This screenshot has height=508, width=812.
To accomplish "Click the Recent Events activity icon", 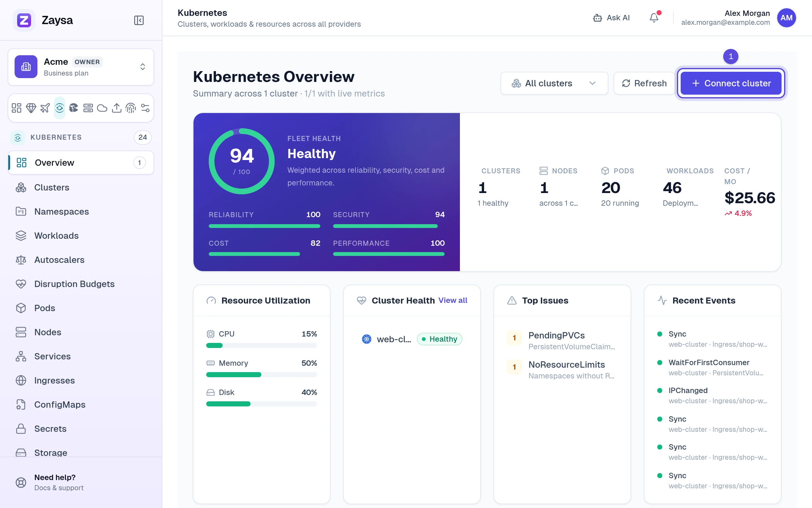I will point(662,300).
